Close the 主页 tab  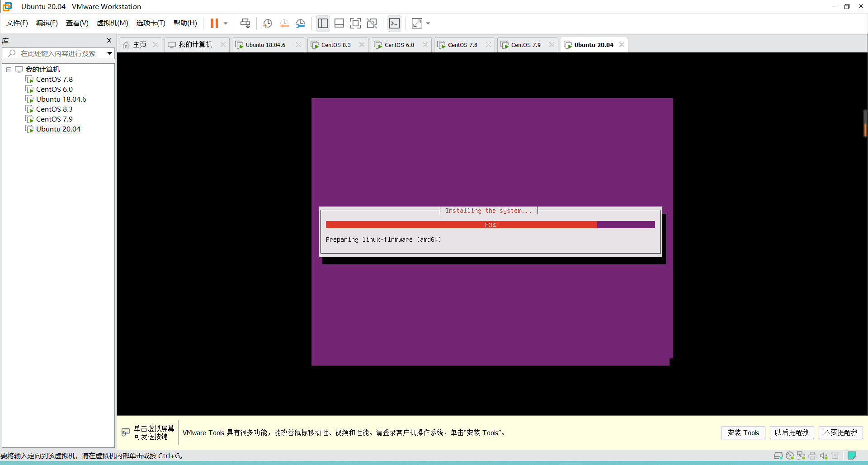[156, 44]
